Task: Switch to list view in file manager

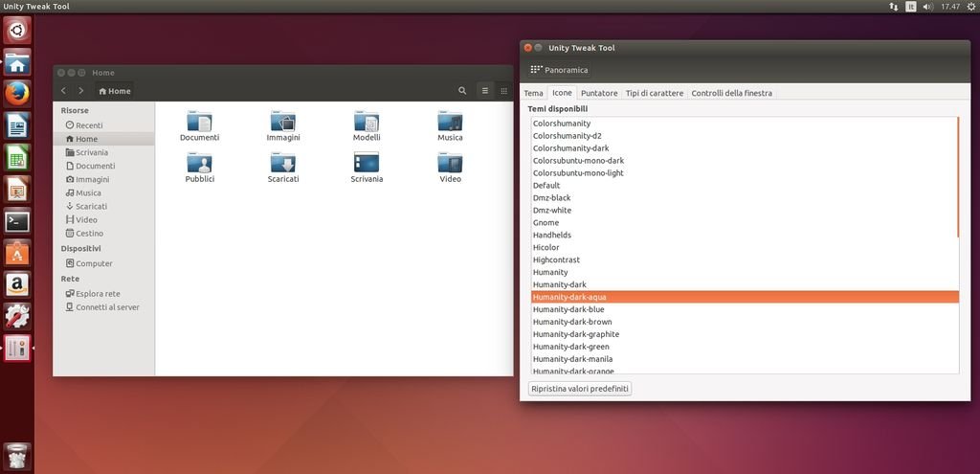Action: pyautogui.click(x=485, y=91)
